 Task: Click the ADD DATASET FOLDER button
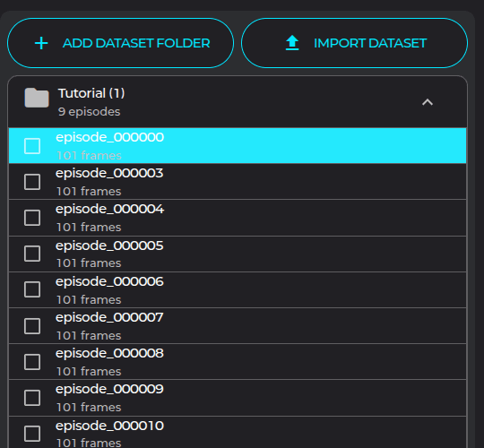pyautogui.click(x=120, y=43)
